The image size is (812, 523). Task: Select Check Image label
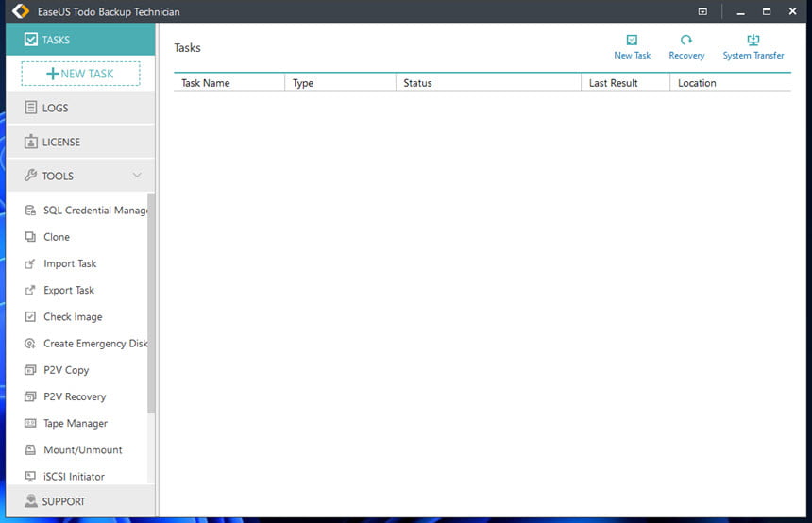click(x=73, y=317)
